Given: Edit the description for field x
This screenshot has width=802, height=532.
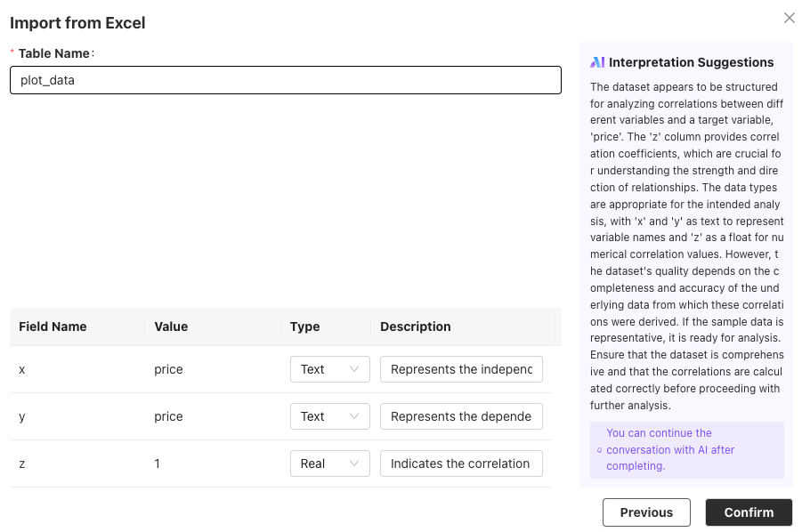Looking at the screenshot, I should [x=461, y=369].
